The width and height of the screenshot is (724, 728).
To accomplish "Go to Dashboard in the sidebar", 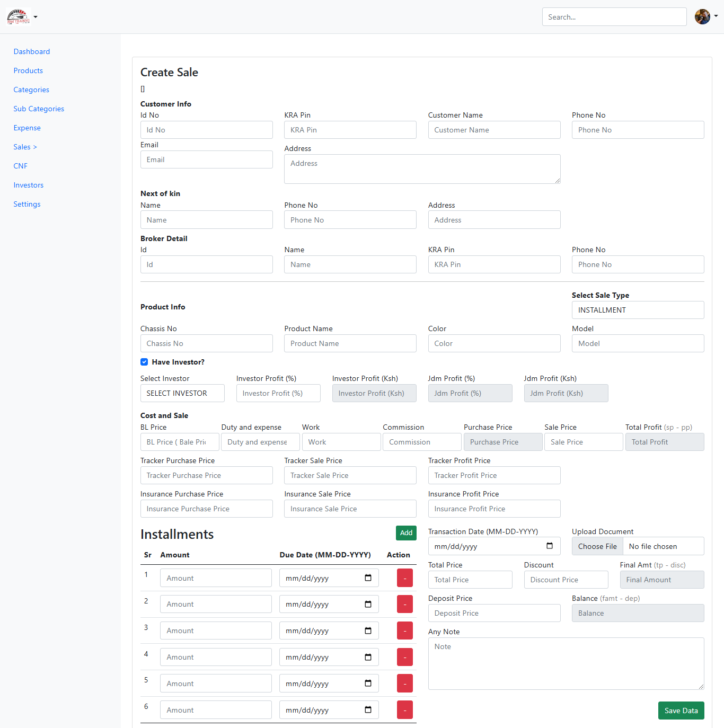I will pyautogui.click(x=32, y=51).
